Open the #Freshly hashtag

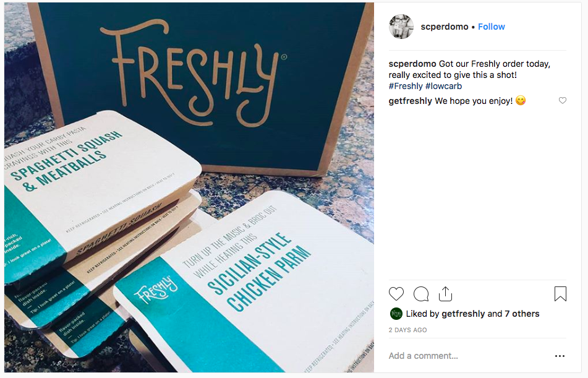coord(406,86)
